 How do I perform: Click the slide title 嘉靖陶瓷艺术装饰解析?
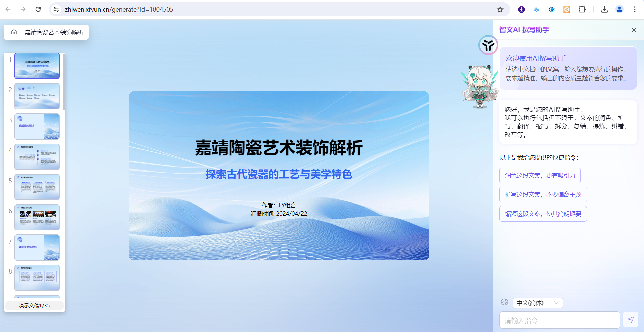click(x=279, y=148)
